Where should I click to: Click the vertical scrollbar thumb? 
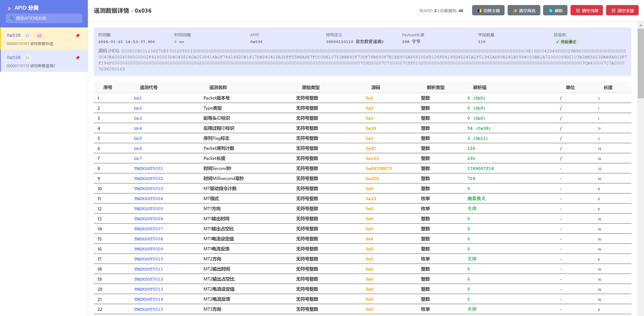pyautogui.click(x=641, y=63)
